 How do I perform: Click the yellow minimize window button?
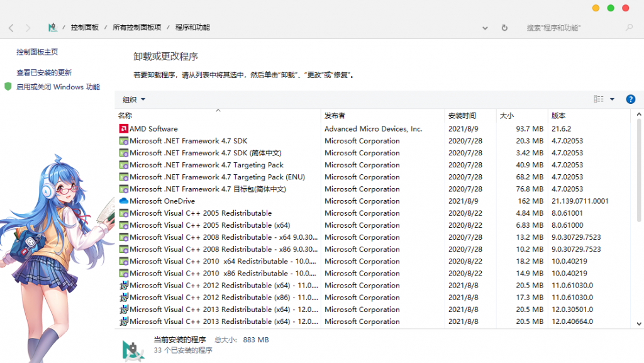596,8
